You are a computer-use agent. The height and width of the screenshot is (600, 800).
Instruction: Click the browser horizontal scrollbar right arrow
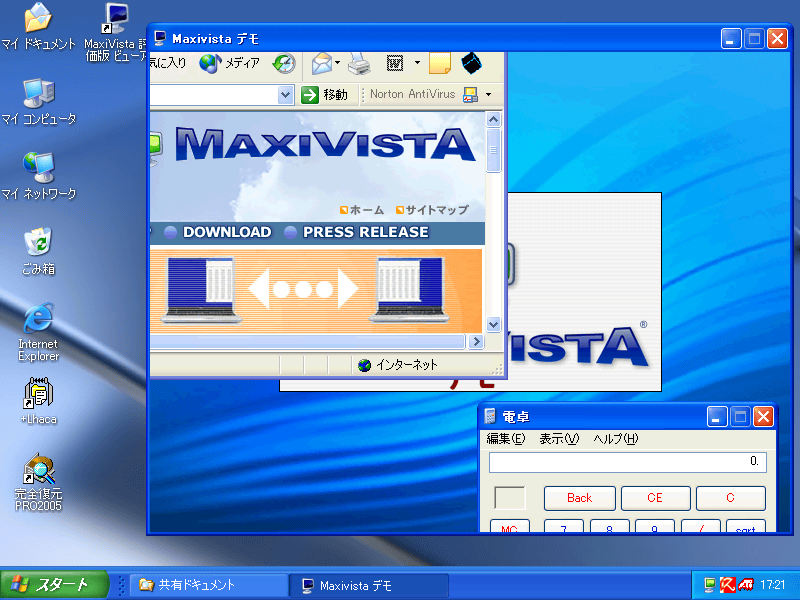click(x=476, y=341)
